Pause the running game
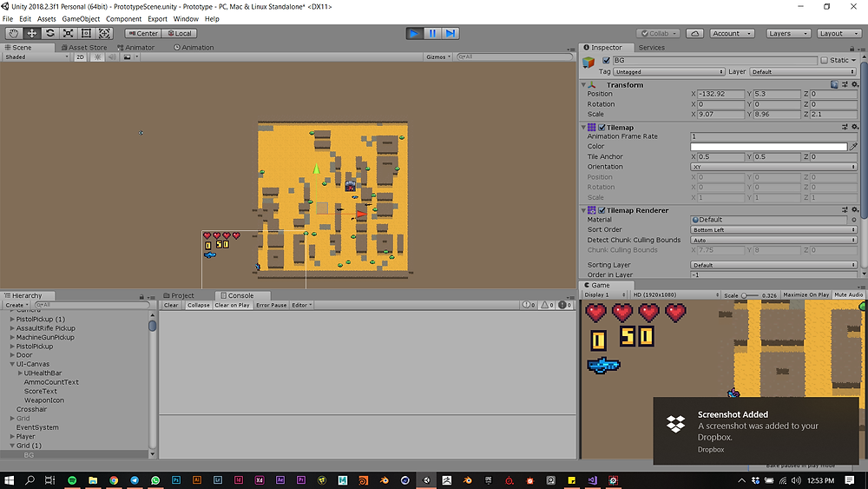Viewport: 868px width, 489px height. 432,33
